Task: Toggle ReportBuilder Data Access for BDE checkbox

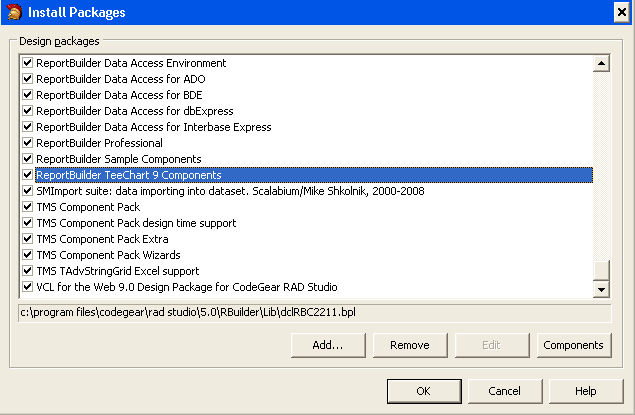Action: (28, 95)
